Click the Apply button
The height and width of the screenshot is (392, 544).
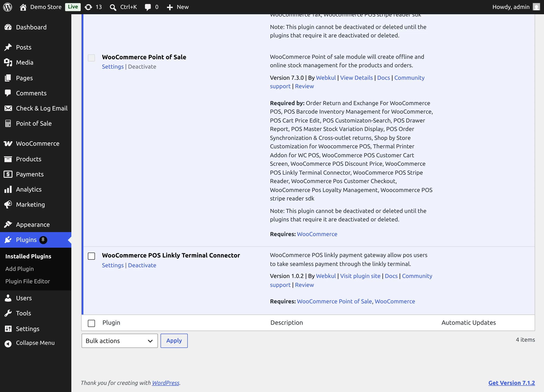pos(174,341)
